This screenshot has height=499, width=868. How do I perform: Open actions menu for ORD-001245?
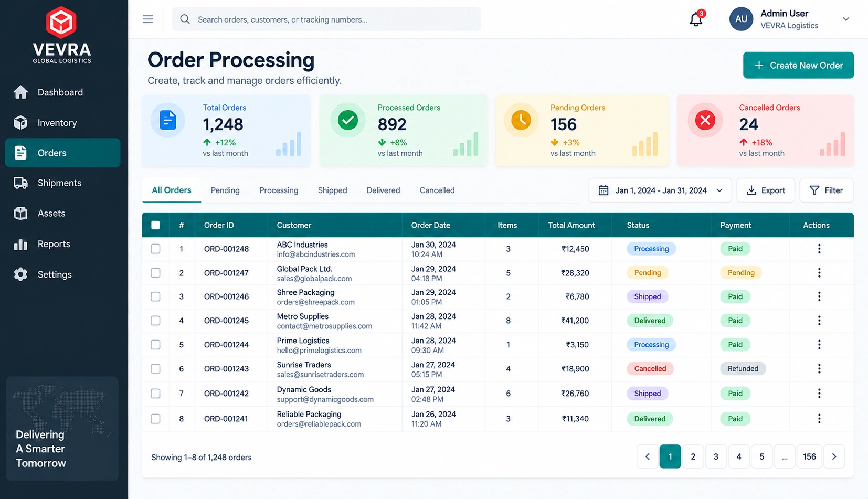click(819, 321)
